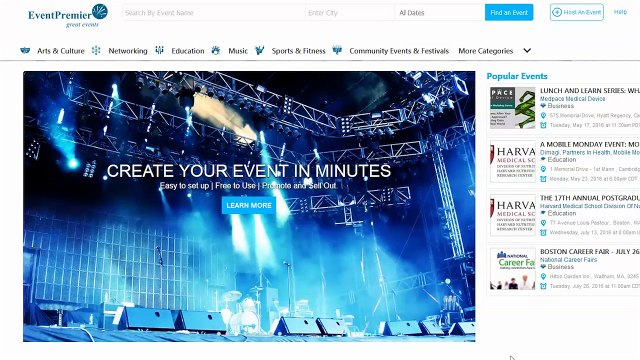Focus the Enter City field
The image size is (640, 360).
pyautogui.click(x=350, y=13)
